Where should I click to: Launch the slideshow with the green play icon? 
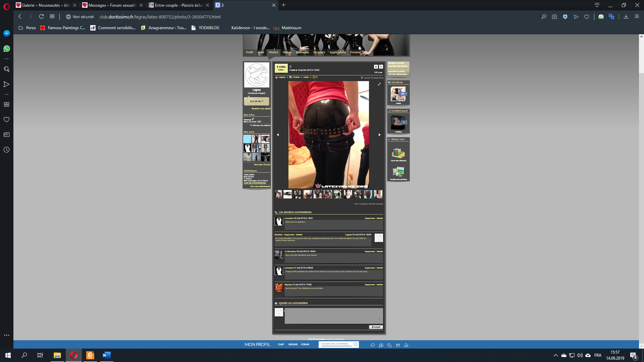362,78
